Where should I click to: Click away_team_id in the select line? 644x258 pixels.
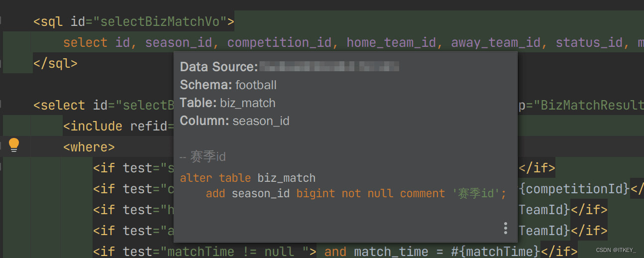pos(496,42)
